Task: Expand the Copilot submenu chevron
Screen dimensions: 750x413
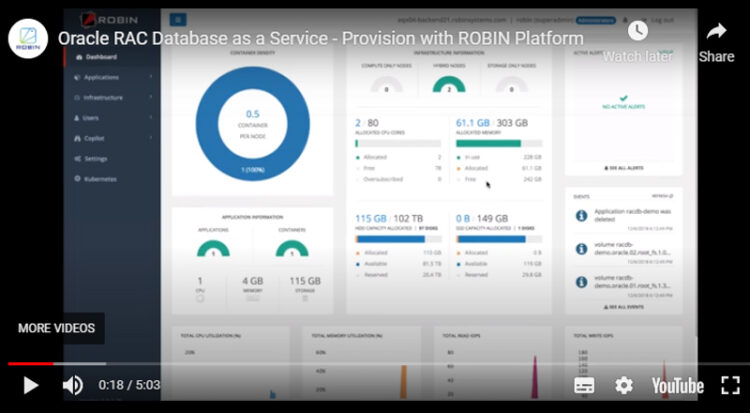Action: [x=151, y=138]
